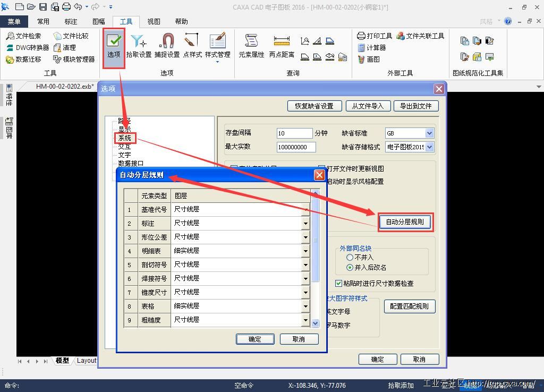Switch to the 模型 model sheet tab
This screenshot has height=392, width=544.
point(62,361)
